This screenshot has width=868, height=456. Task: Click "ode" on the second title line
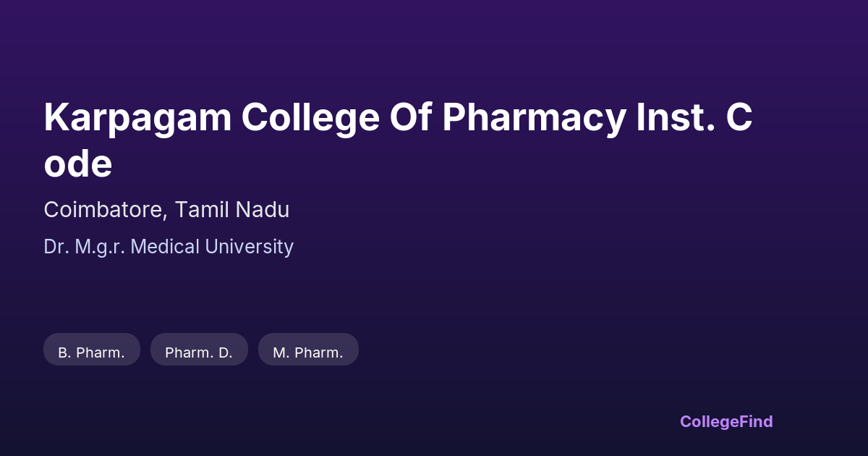click(x=78, y=164)
